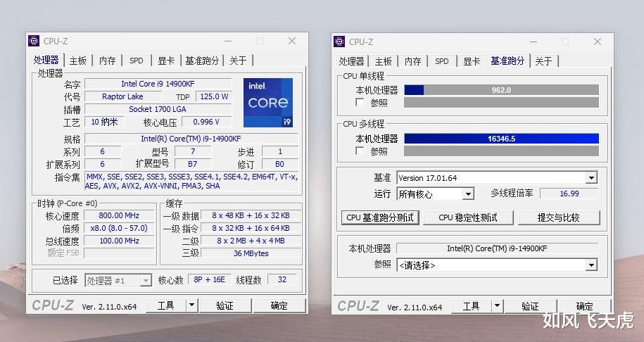Click 确定 button in left window
This screenshot has height=342, width=644.
pos(279,305)
